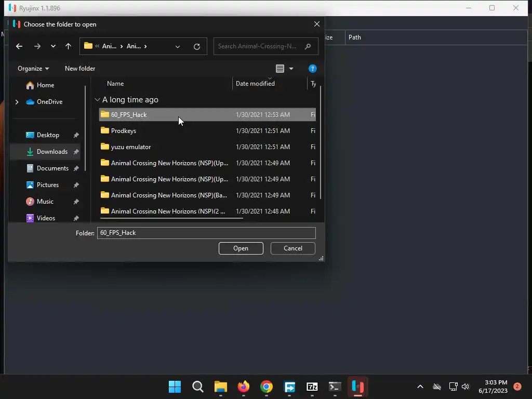Viewport: 532px width, 399px height.
Task: Open the volume speaker tray icon
Action: click(x=465, y=387)
